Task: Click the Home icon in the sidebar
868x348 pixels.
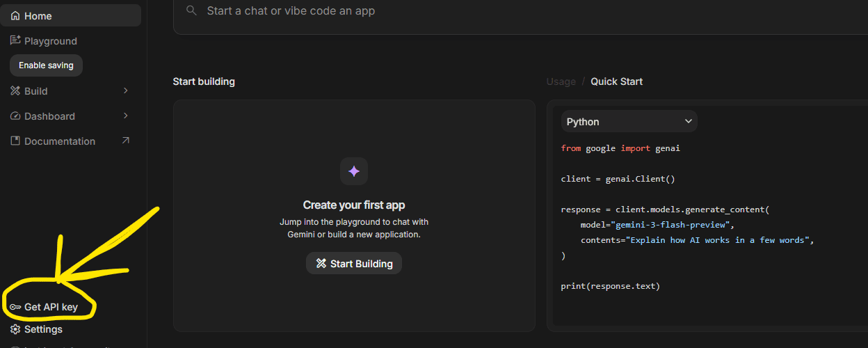Action: coord(15,16)
